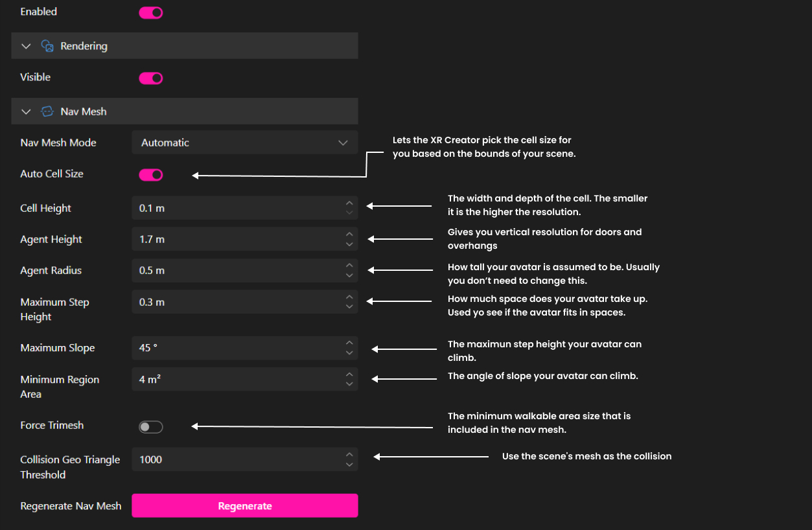
Task: Increase Maximum Slope with up arrow
Action: [349, 343]
